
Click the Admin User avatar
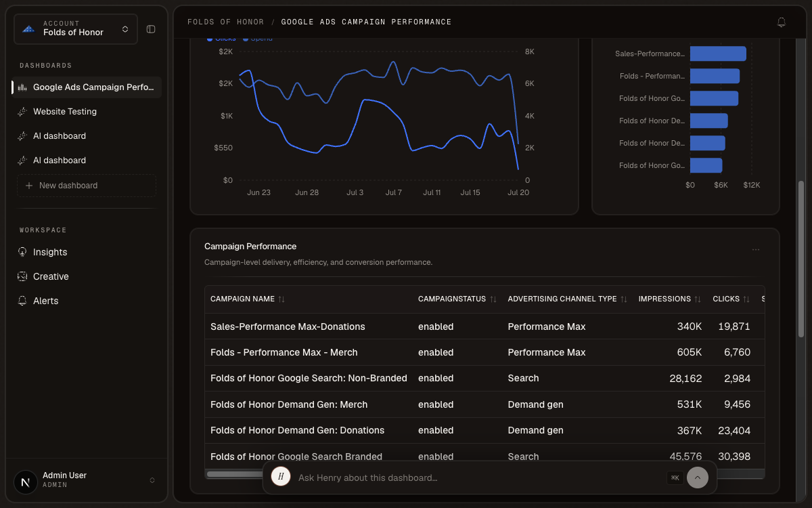[x=26, y=482]
